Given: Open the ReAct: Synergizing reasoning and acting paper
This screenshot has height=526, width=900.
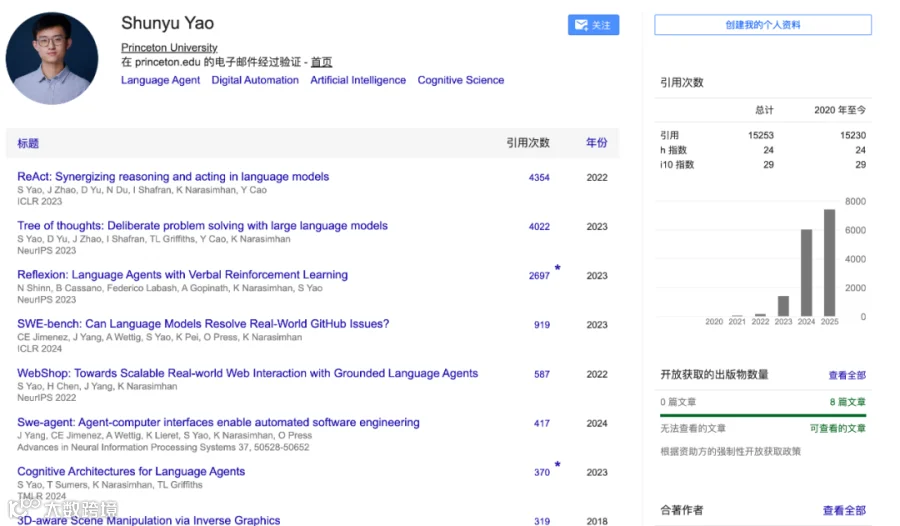Looking at the screenshot, I should [x=173, y=176].
